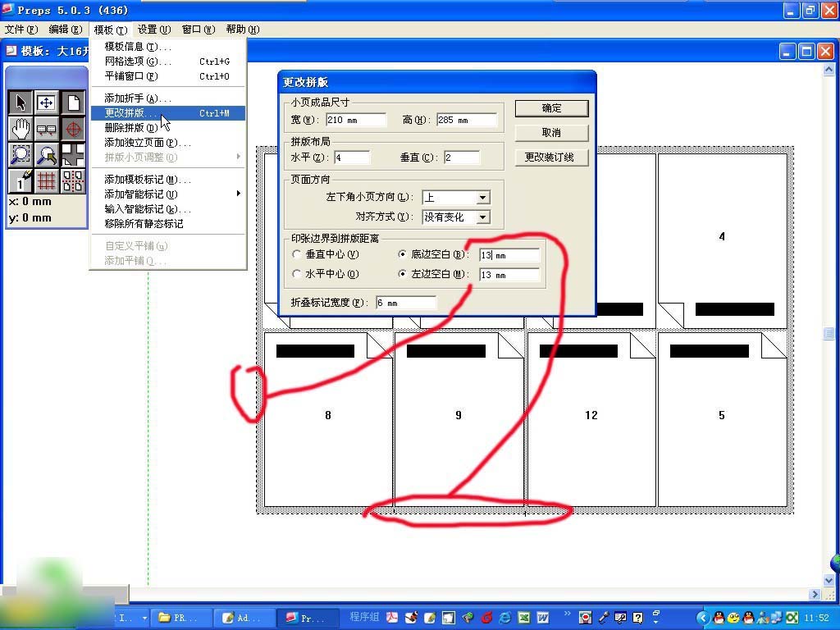Viewport: 840px width, 630px height.
Task: Select the gutter marks tool in toolbox
Action: click(x=47, y=129)
